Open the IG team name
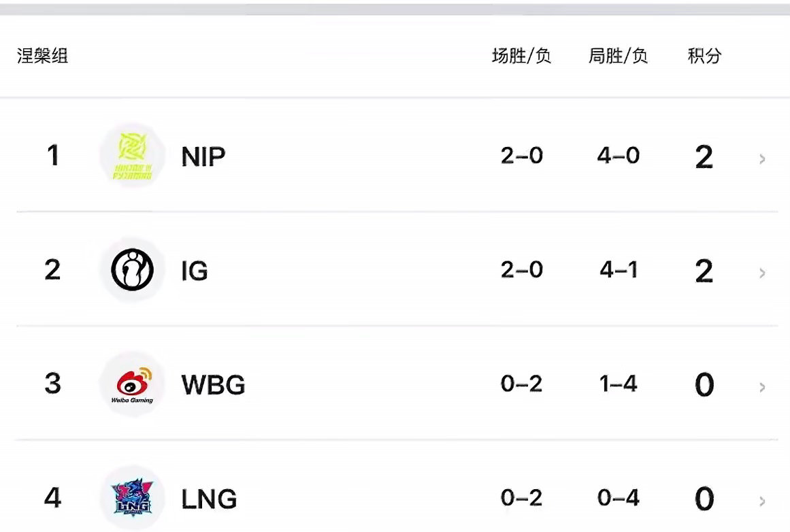The image size is (790, 532). pos(195,271)
